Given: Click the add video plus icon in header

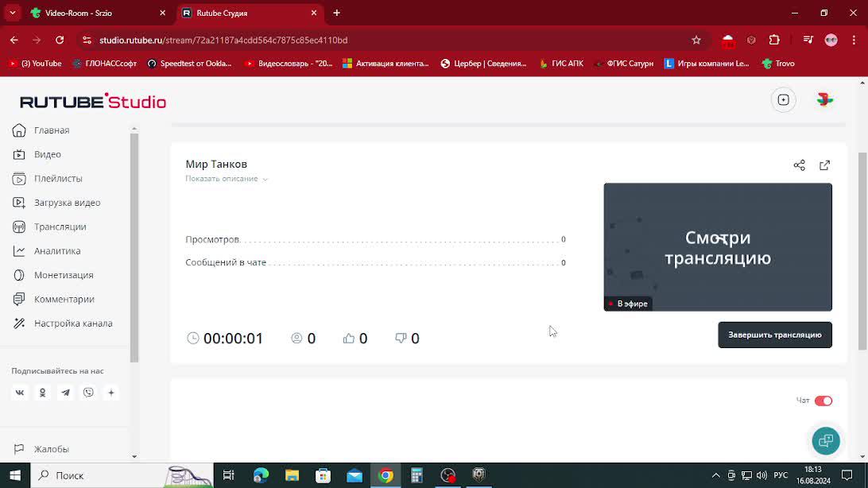Looking at the screenshot, I should (x=783, y=100).
